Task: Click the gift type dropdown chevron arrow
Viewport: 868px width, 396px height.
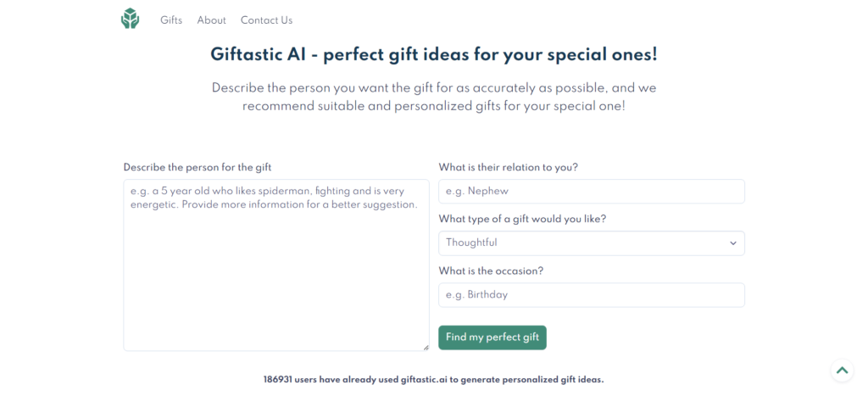Action: pos(733,243)
